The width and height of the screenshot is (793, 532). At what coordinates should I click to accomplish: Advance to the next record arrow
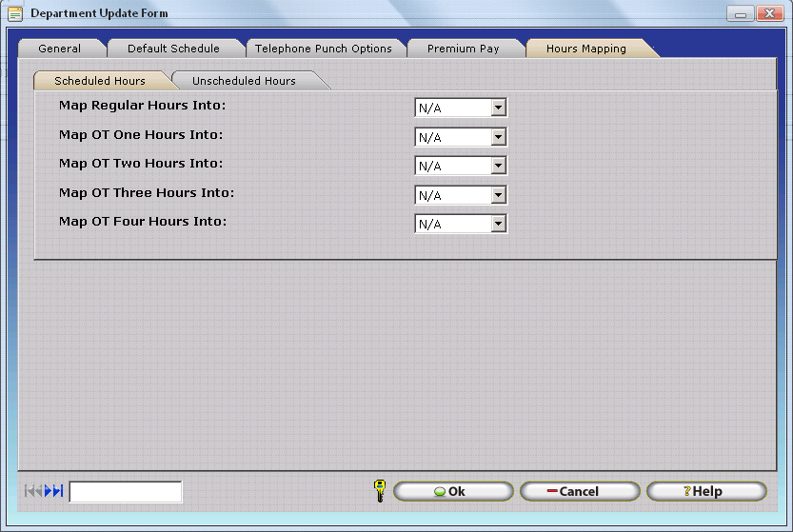[x=49, y=491]
